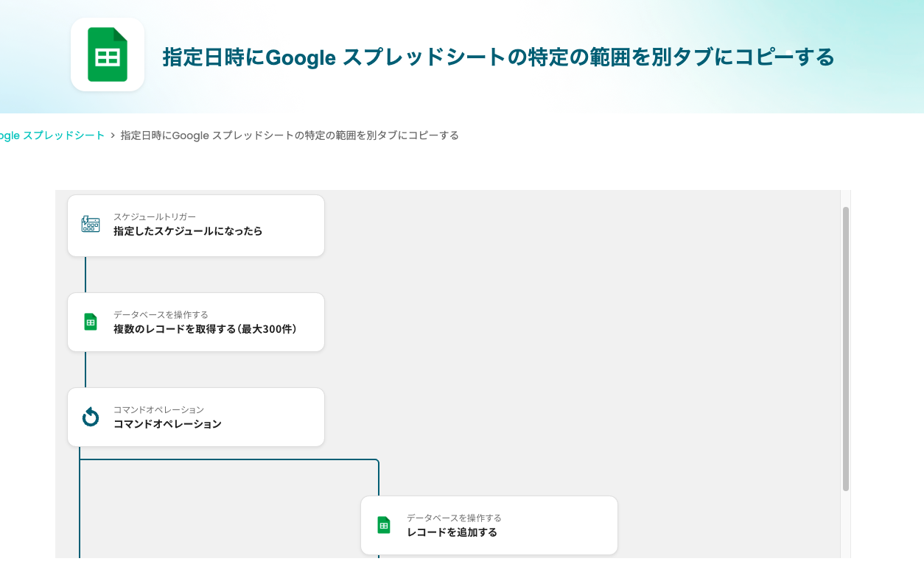The height and width of the screenshot is (578, 924).
Task: Click the スケジュールトリガー label text
Action: pyautogui.click(x=155, y=217)
